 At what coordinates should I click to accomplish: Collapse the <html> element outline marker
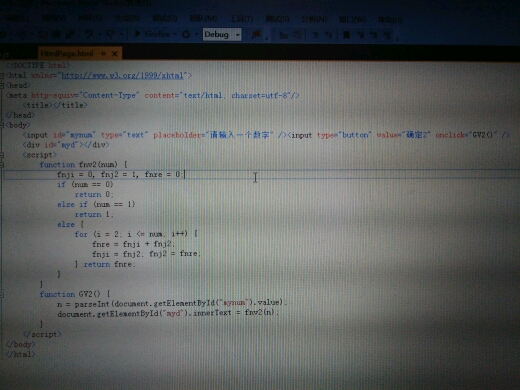tap(2, 76)
